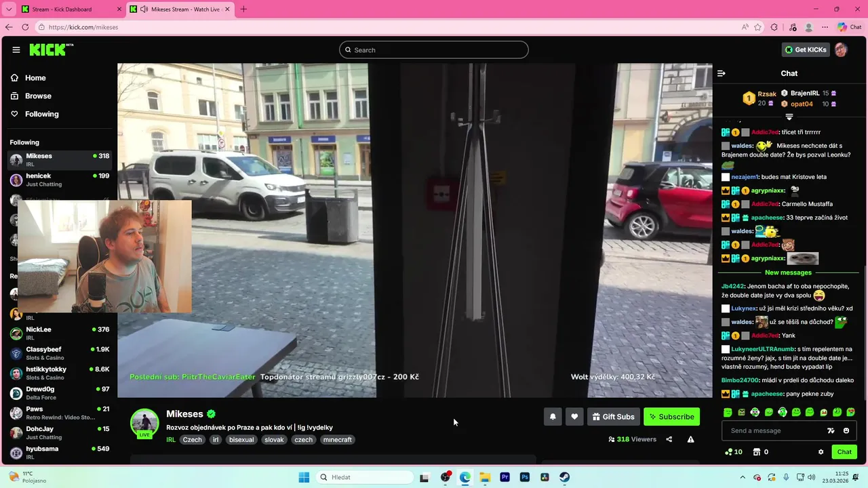This screenshot has width=868, height=488.
Task: Open the browser media control icon
Action: point(793,27)
